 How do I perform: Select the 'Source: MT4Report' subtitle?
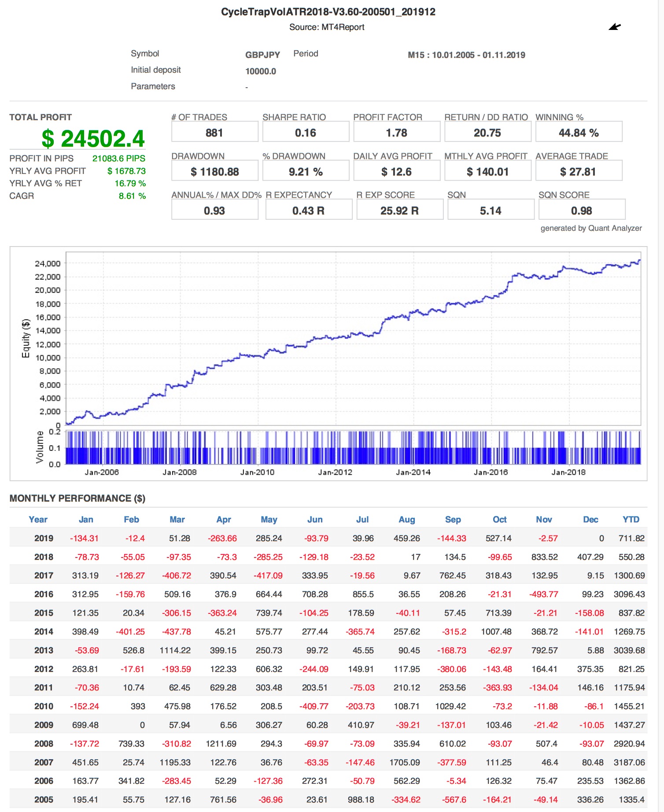pos(327,27)
